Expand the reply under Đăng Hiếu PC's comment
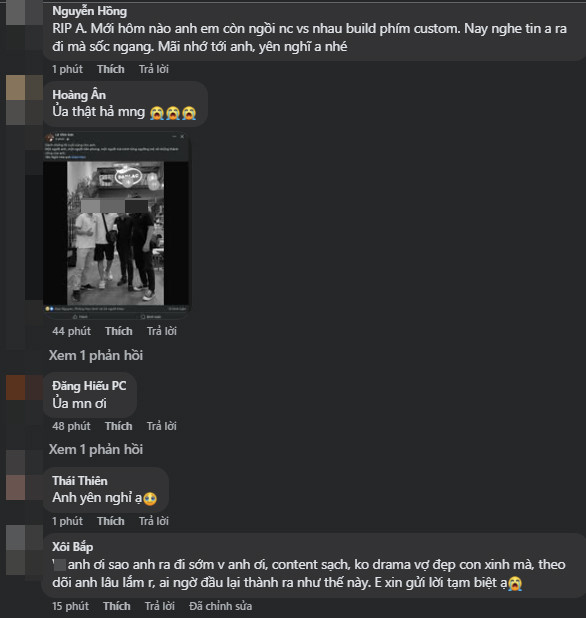Image resolution: width=586 pixels, height=618 pixels. 96,449
